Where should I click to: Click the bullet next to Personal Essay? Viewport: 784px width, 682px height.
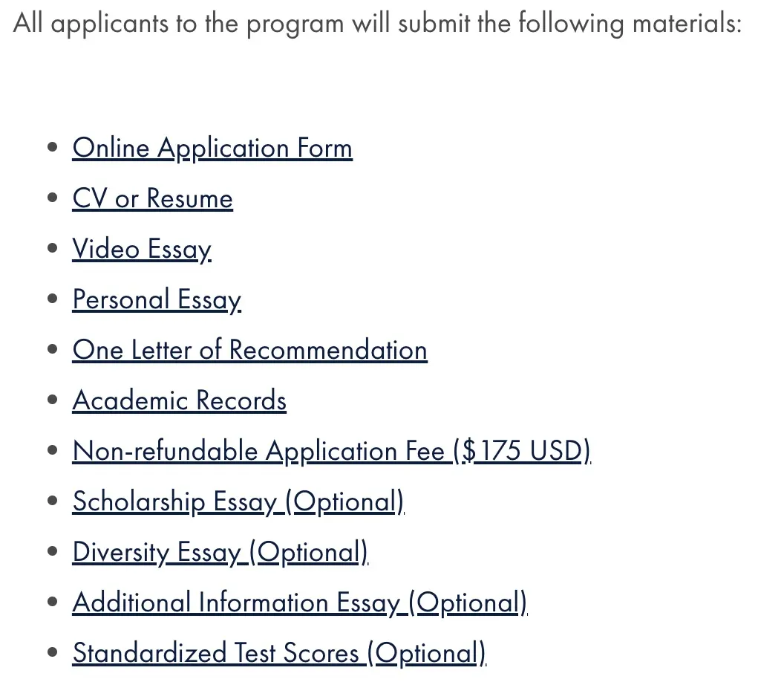52,299
